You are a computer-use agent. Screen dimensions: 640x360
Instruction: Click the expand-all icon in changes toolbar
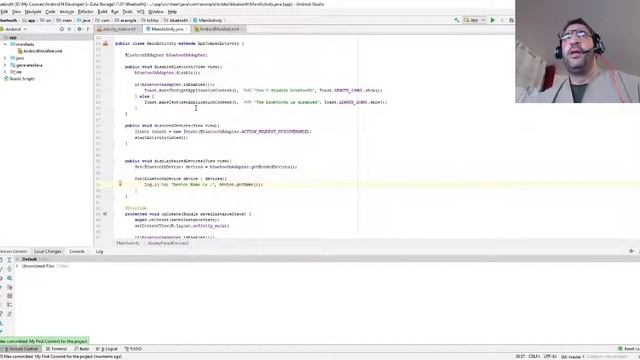coord(9,260)
